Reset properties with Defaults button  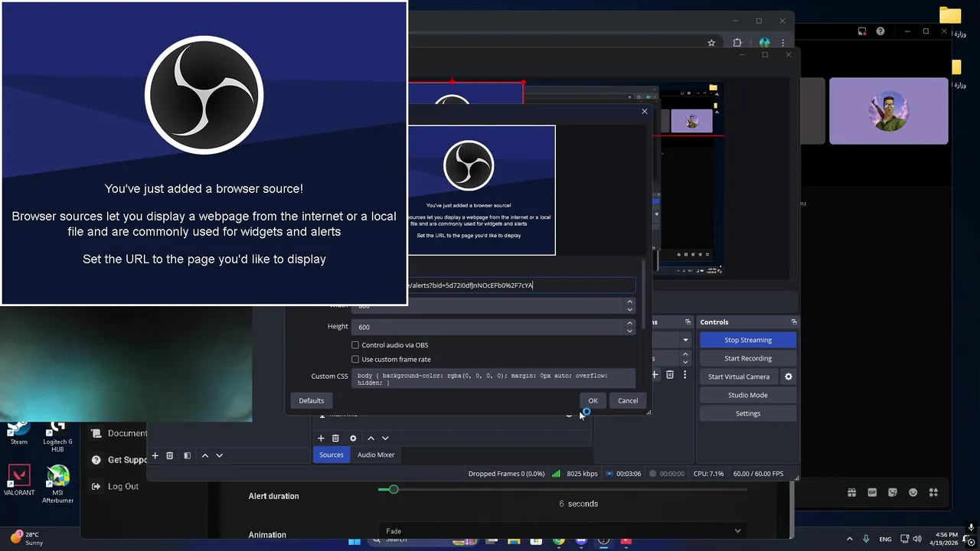312,400
